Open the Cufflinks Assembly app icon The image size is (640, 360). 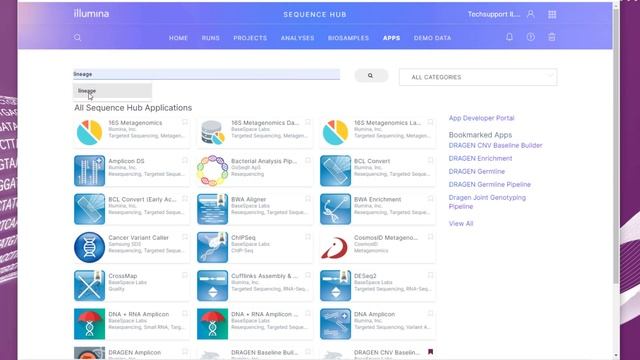[212, 286]
